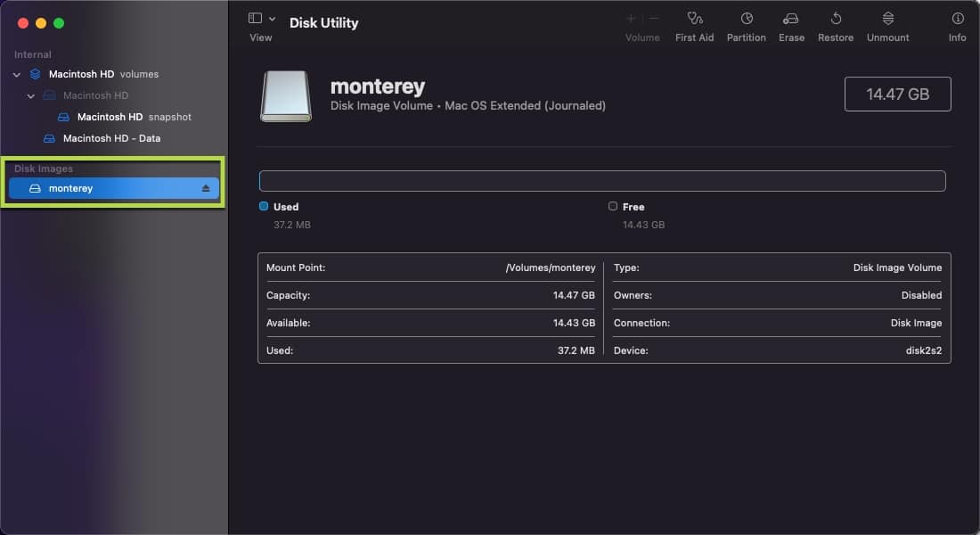
Task: Click the Free legend swatch
Action: pyautogui.click(x=613, y=206)
